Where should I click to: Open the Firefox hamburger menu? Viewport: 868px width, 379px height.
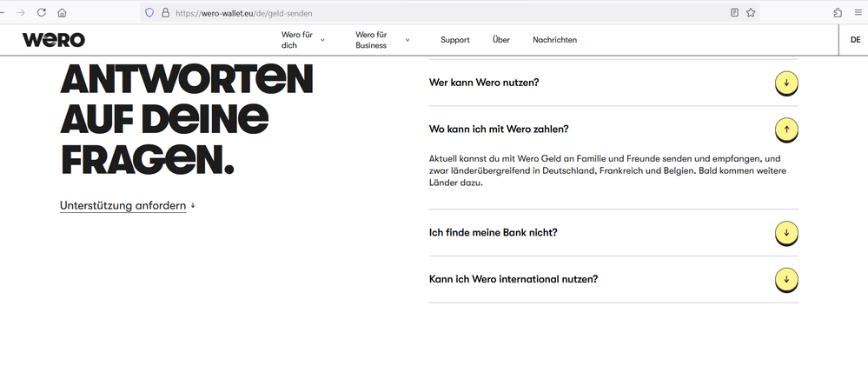(858, 13)
